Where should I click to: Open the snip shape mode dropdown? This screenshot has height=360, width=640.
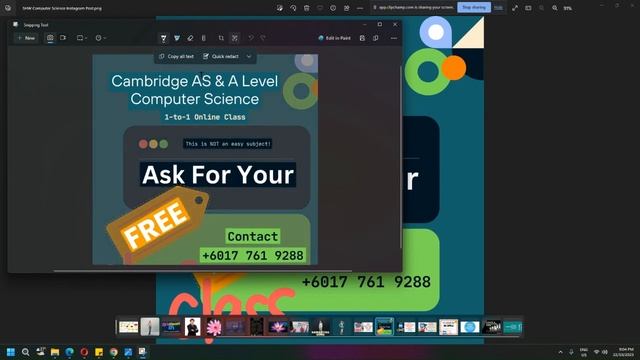coord(82,38)
